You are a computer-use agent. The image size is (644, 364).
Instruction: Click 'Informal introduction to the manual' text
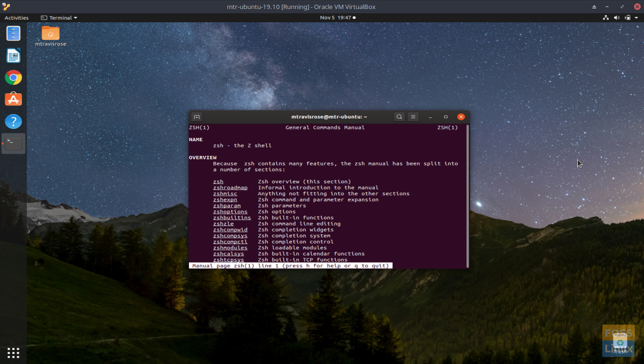click(318, 188)
